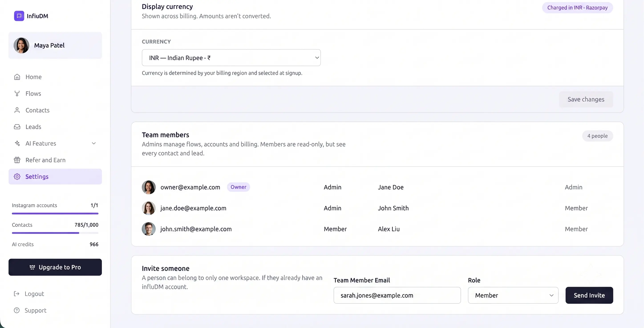This screenshot has height=328, width=644.
Task: Expand the AI Features chevron
Action: coord(94,143)
